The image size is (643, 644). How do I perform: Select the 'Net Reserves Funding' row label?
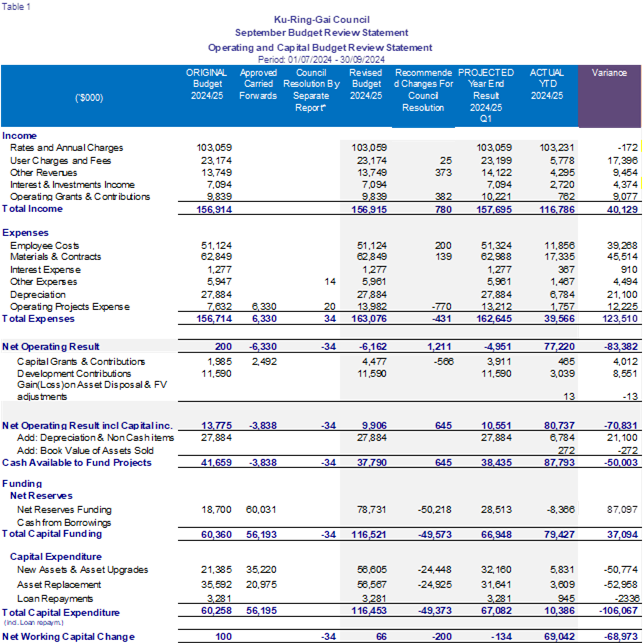[x=64, y=510]
